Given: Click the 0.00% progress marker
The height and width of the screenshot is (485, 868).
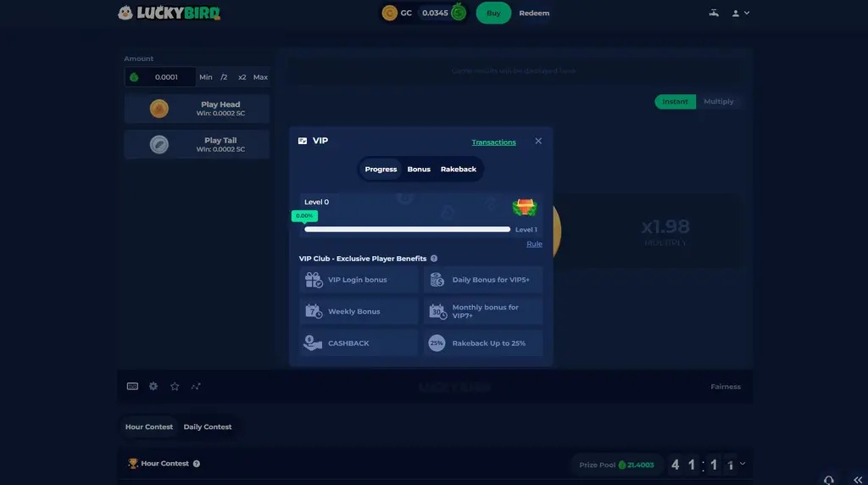Looking at the screenshot, I should pyautogui.click(x=304, y=216).
